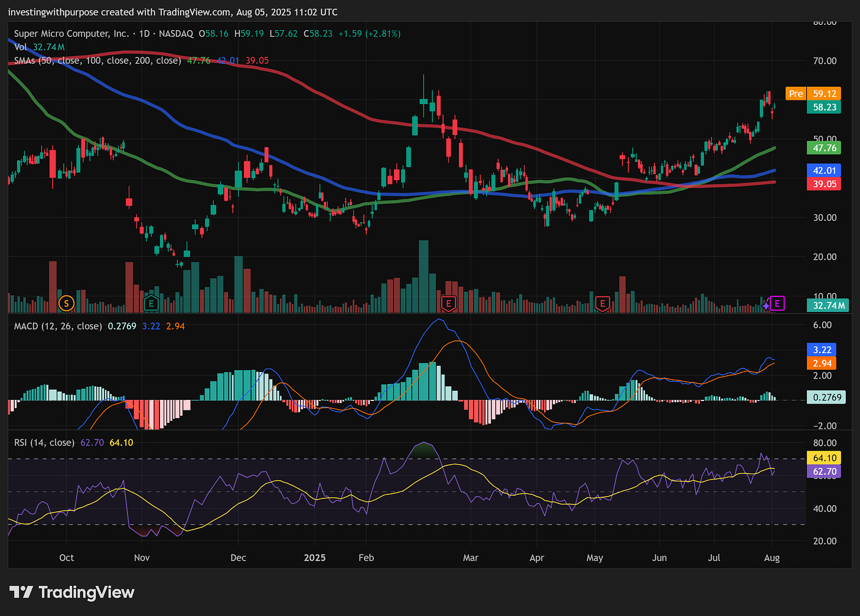
Task: Click red 39.05 SMA label on price axis
Action: coord(825,184)
